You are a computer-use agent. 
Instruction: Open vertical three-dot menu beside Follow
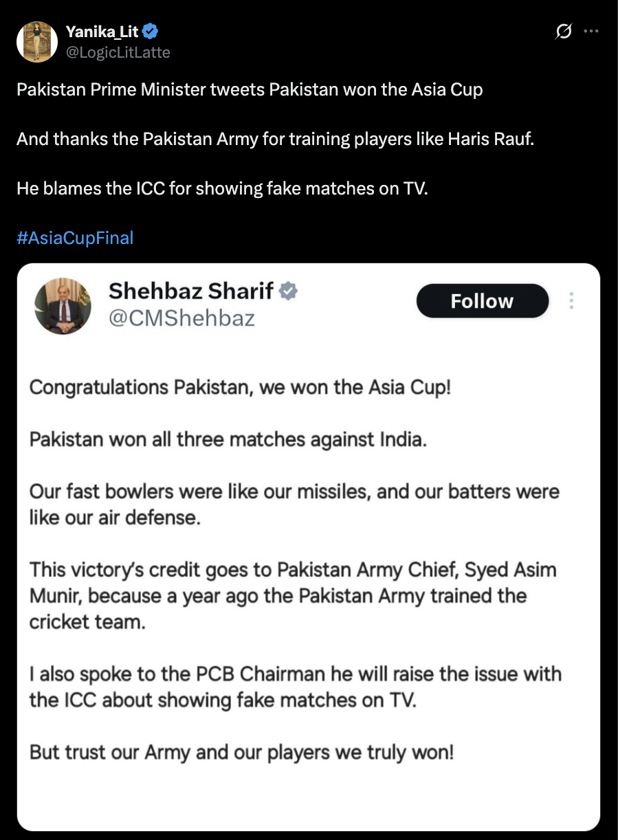(x=571, y=300)
